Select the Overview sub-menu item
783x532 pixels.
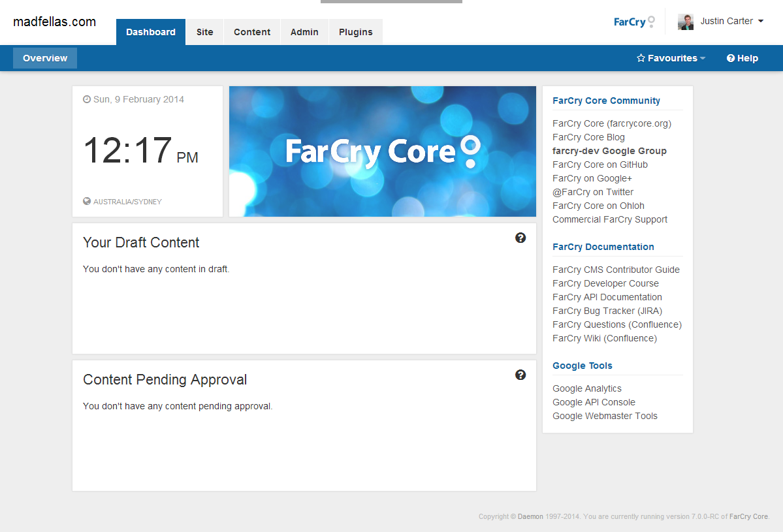(x=45, y=58)
